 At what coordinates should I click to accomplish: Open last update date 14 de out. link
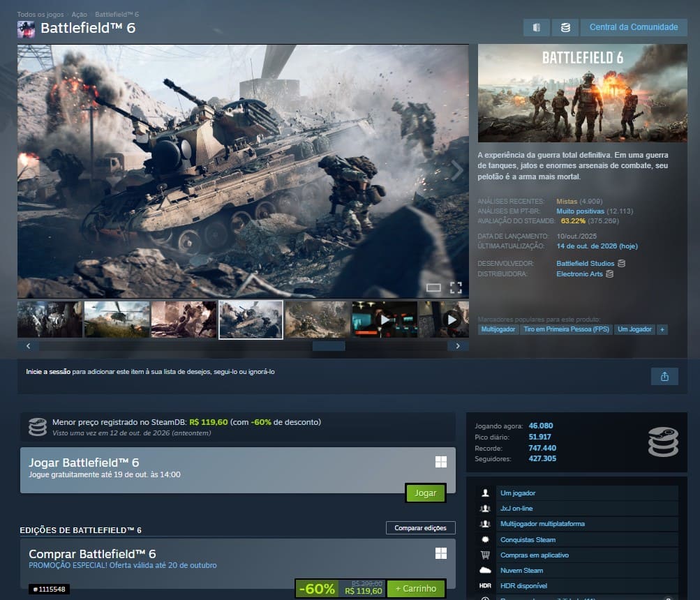pos(597,246)
